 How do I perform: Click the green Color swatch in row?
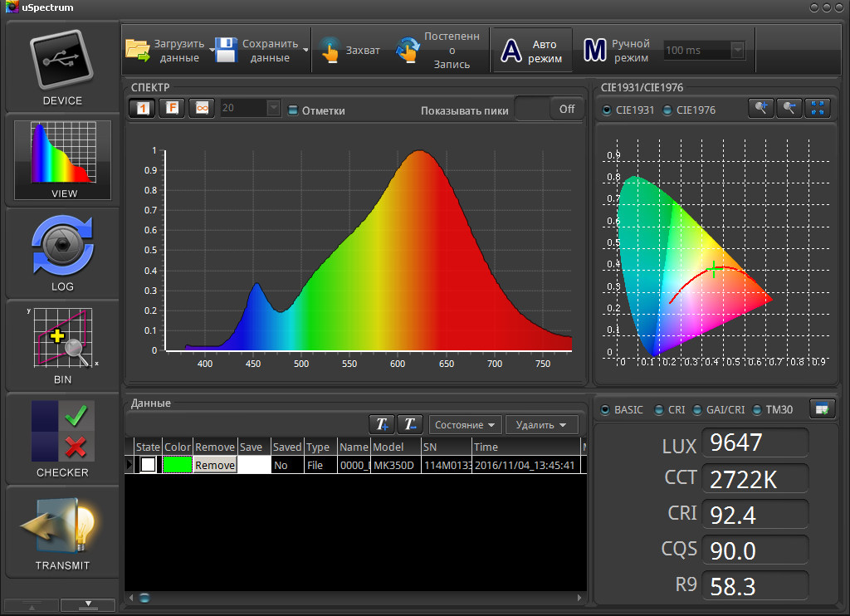[x=177, y=466]
